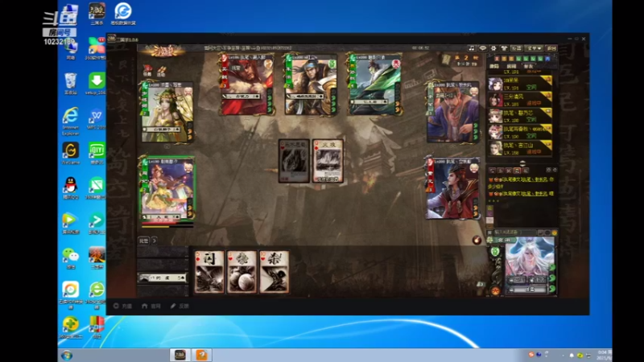Click the fire skill orb icon

[477, 240]
